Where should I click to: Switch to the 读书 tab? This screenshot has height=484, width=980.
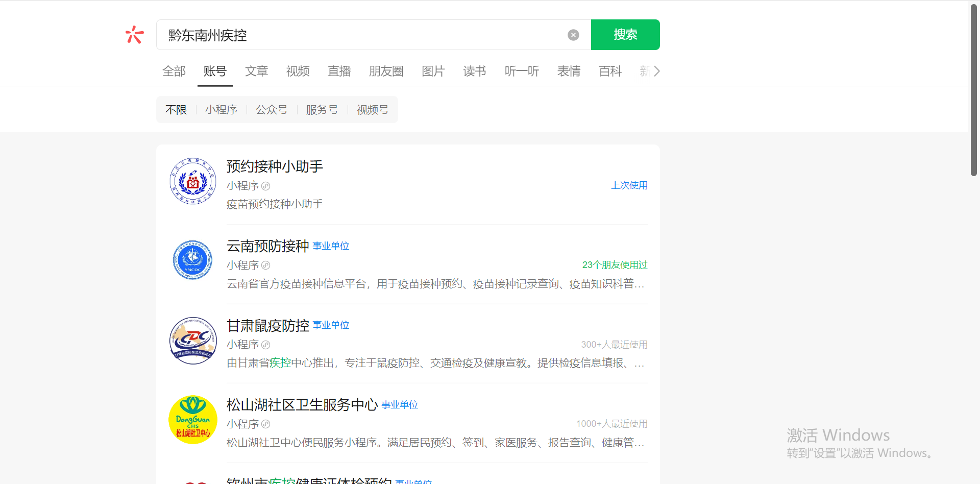(x=475, y=71)
